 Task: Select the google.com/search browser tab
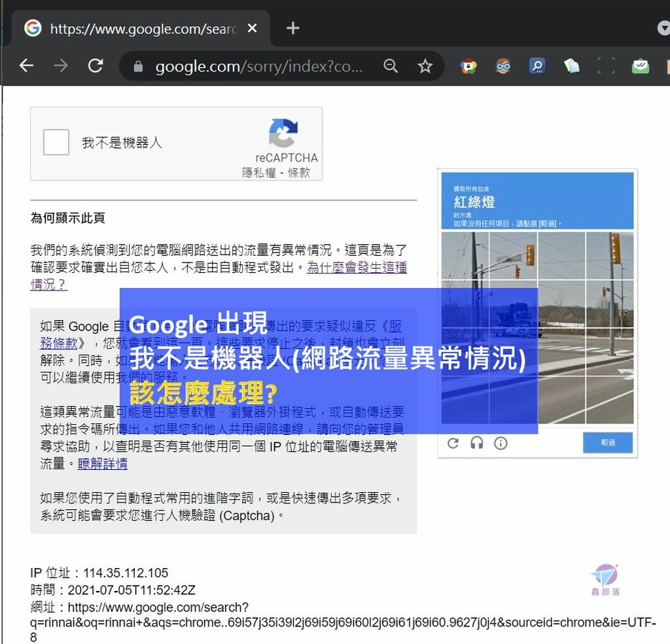[141, 28]
